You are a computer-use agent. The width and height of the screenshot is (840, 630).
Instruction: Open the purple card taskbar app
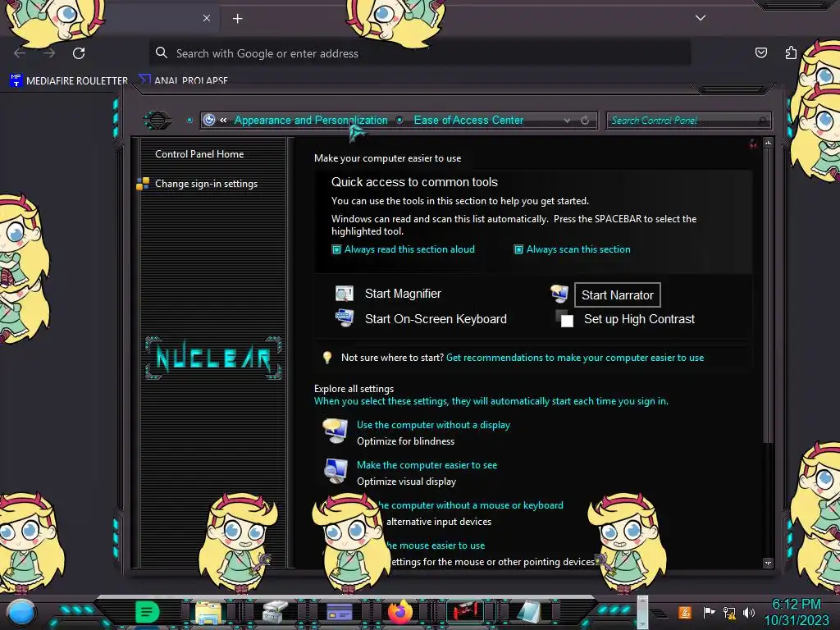339,612
